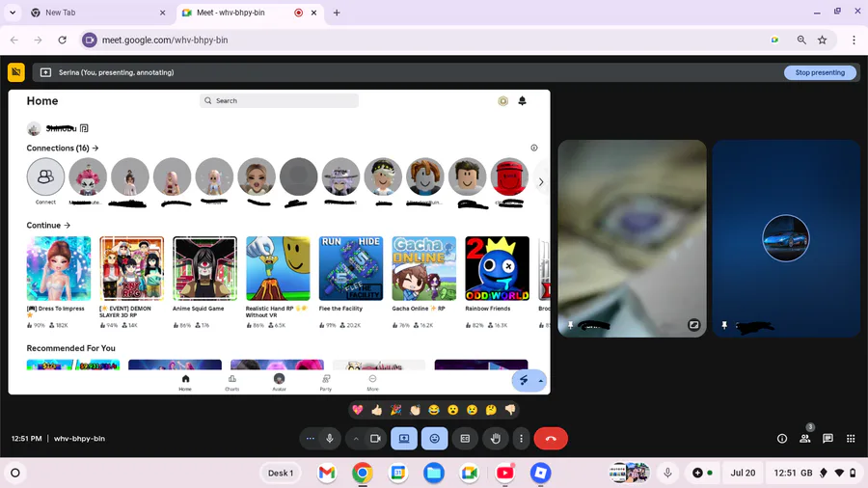The image size is (868, 488).
Task: Open chat with everyone
Action: point(827,439)
